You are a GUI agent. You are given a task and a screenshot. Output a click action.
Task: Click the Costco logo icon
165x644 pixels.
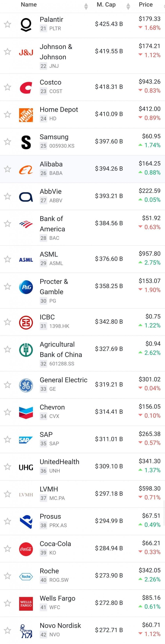point(26,87)
